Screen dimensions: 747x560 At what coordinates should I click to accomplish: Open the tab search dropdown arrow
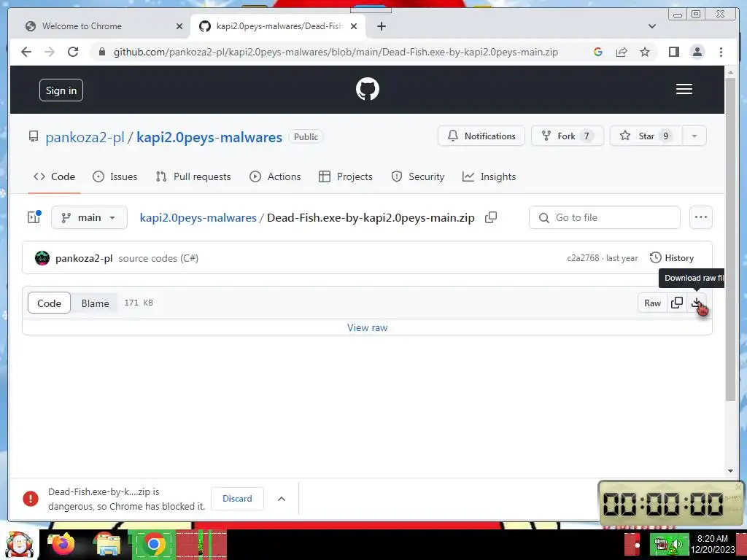(652, 26)
